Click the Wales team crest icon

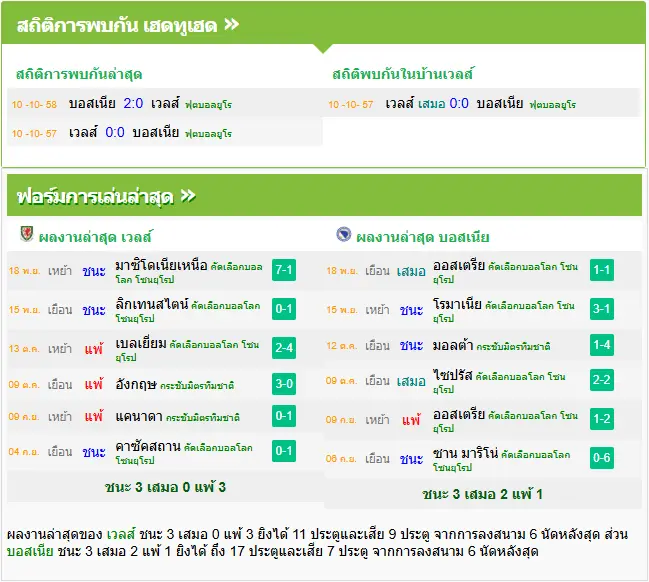pos(26,234)
